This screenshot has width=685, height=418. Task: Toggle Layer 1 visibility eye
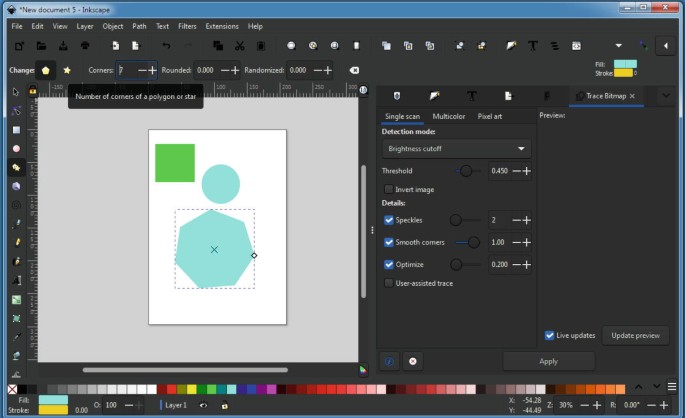point(203,405)
